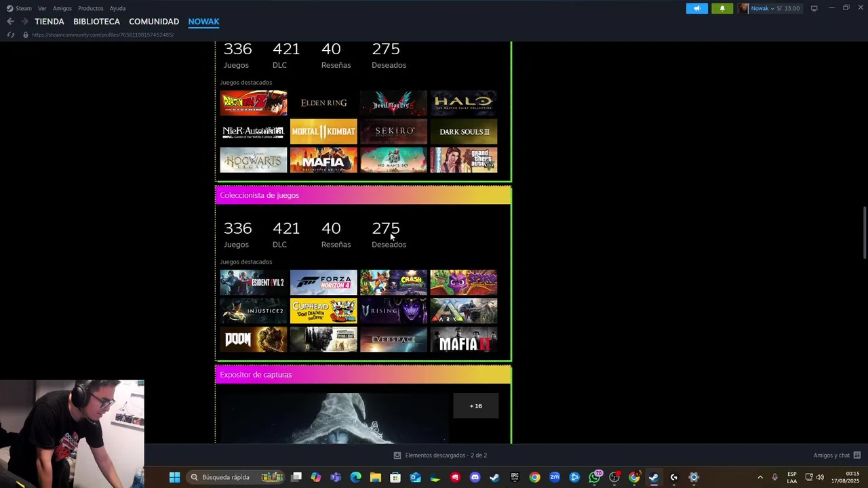868x488 pixels.
Task: Click the page vertical scrollbar thumb
Action: [x=865, y=232]
